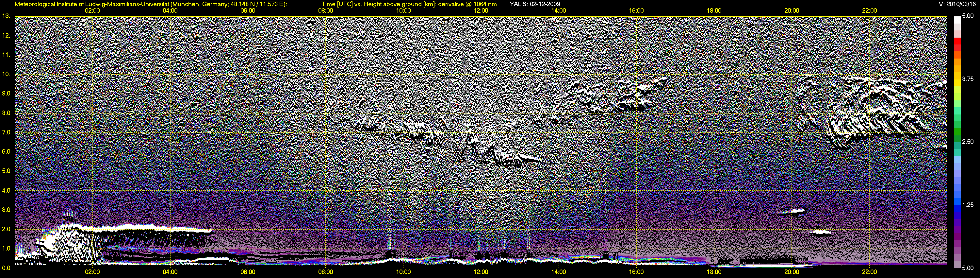The width and height of the screenshot is (980, 278).
Task: Click the 20:00 label on the bottom time axis
Action: tap(792, 272)
